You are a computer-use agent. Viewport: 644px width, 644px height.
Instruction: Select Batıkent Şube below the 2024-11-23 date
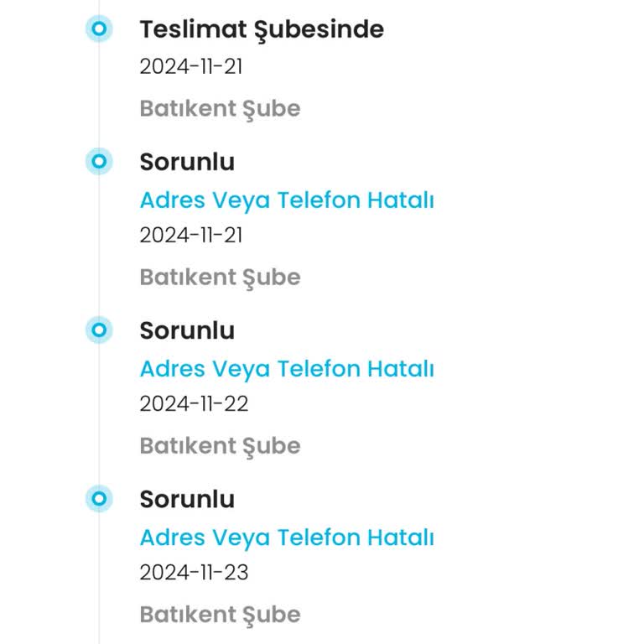coord(220,615)
